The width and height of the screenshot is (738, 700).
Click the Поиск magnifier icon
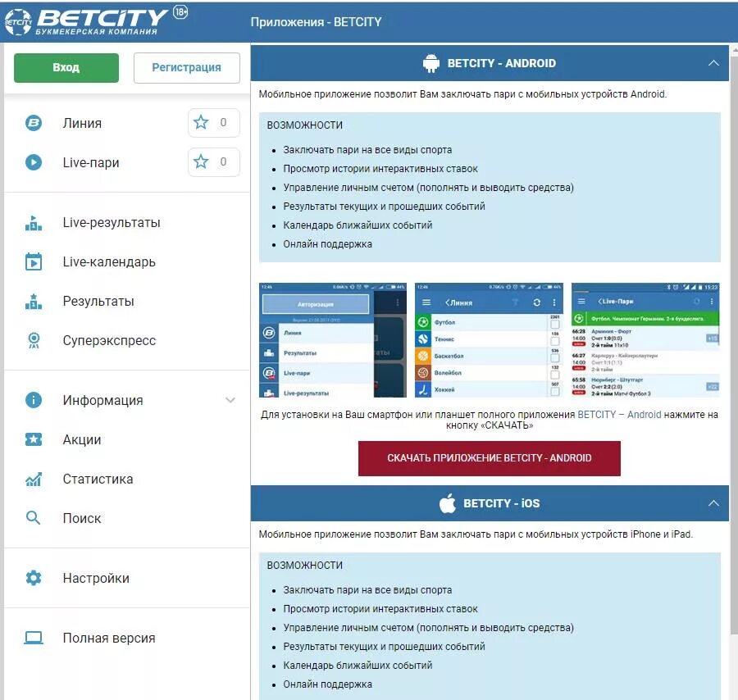[34, 518]
